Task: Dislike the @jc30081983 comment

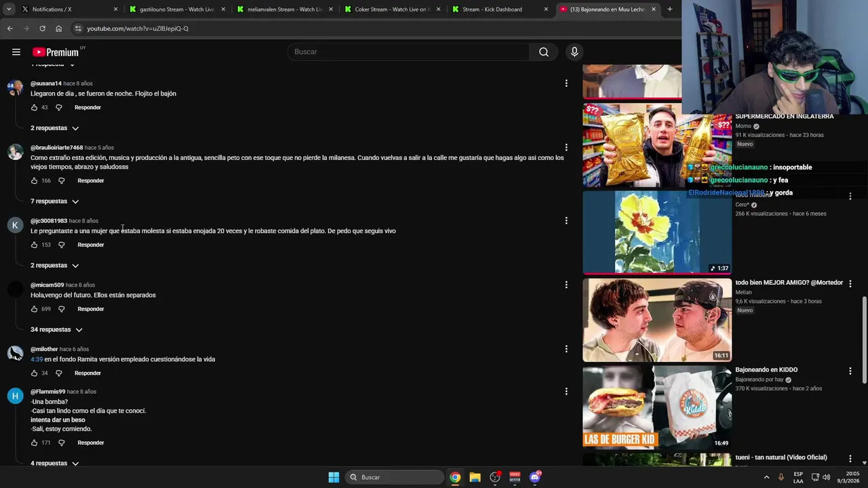Action: point(61,245)
